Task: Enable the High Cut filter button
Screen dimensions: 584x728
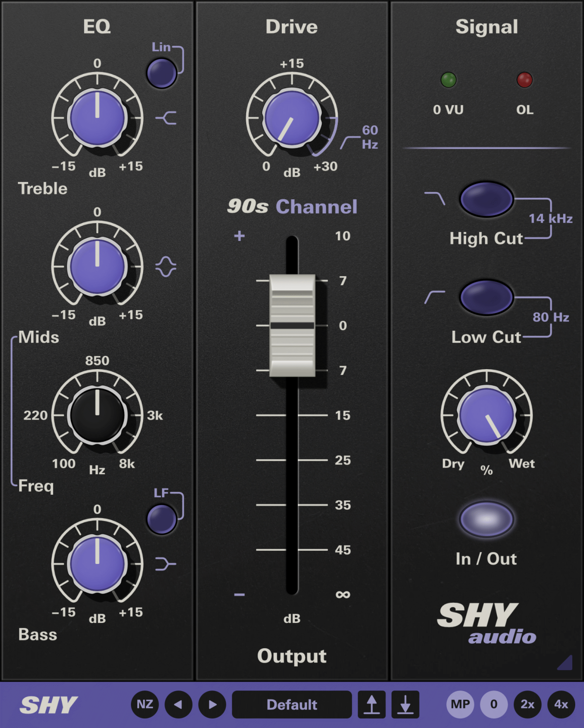Action: coord(486,199)
